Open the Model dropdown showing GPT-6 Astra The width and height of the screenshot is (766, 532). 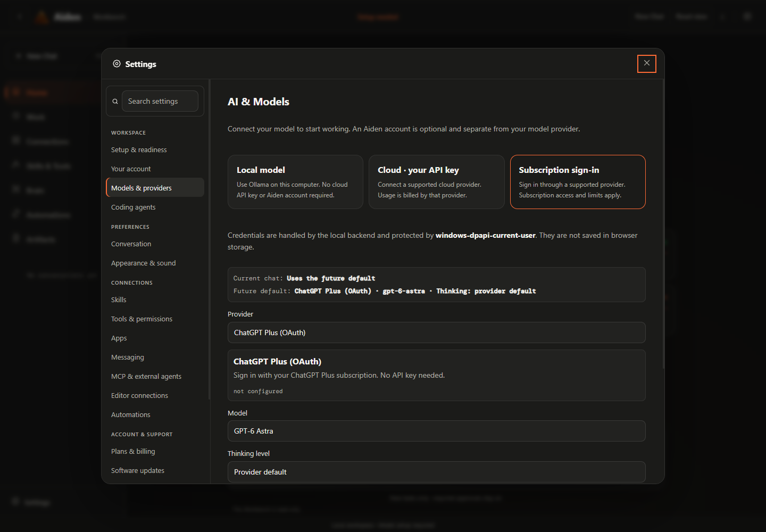[x=437, y=431]
